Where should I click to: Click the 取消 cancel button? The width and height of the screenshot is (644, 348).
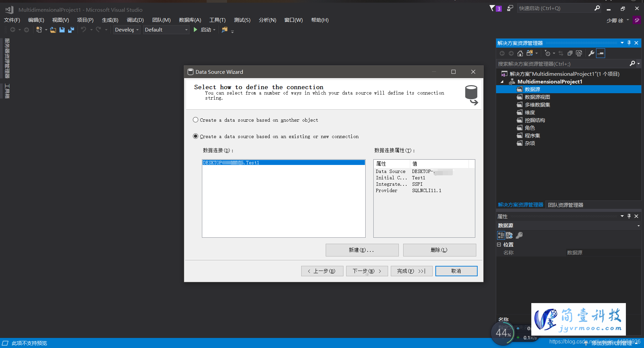(456, 271)
